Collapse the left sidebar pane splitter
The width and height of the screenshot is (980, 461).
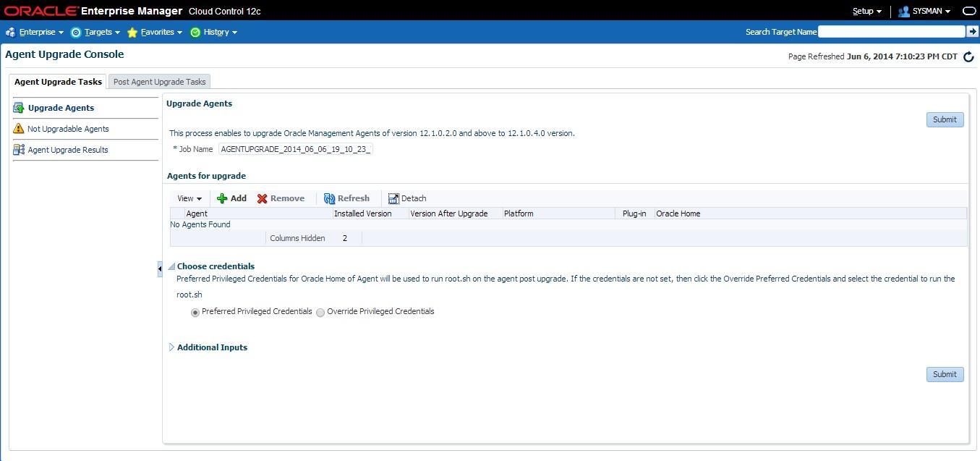(160, 268)
